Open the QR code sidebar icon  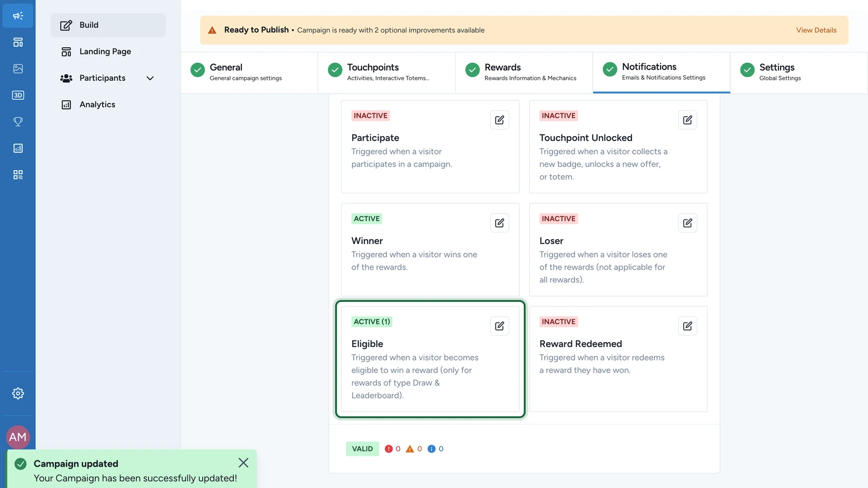[18, 175]
